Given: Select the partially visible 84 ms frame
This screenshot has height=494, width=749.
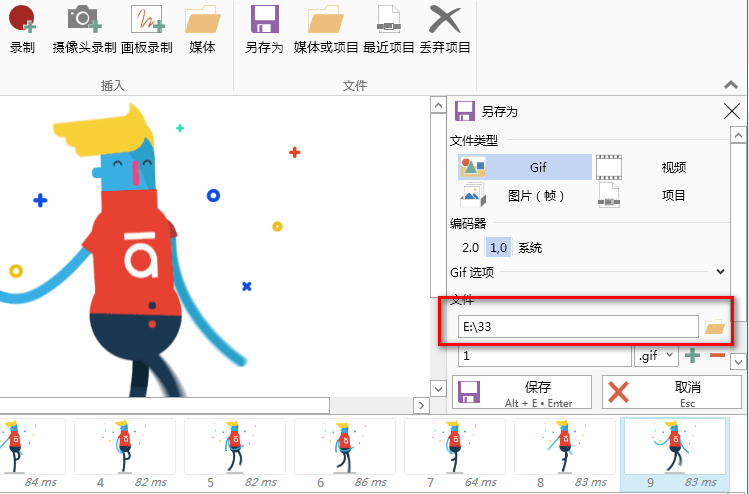Looking at the screenshot, I should click(32, 453).
